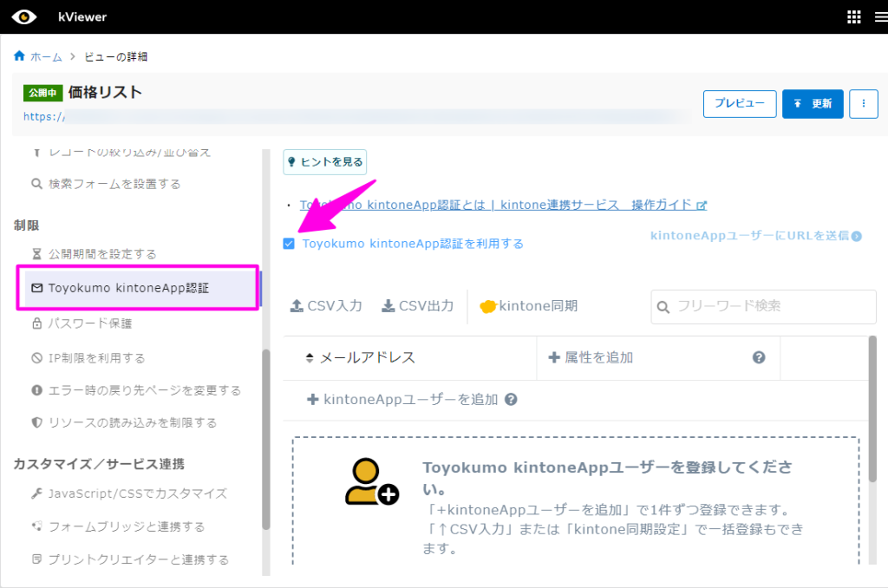Click the magnifier icon beside 検索フォームを設置する

coord(36,184)
